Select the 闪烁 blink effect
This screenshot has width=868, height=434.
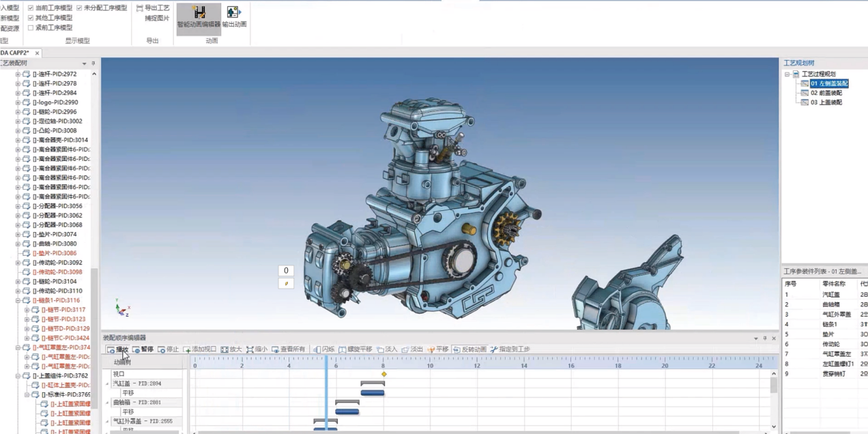click(x=323, y=349)
